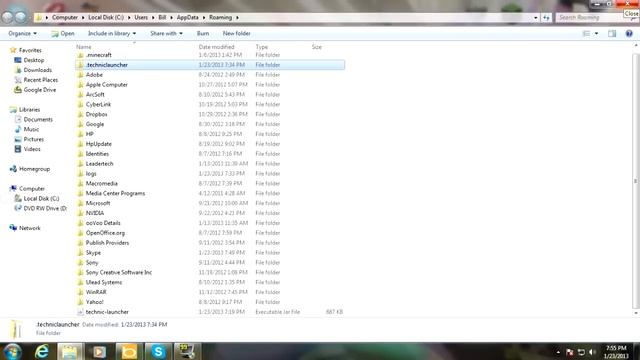Select Local Disk (C:) in the breadcrumb
Image resolution: width=640 pixels, height=360 pixels.
coord(106,18)
